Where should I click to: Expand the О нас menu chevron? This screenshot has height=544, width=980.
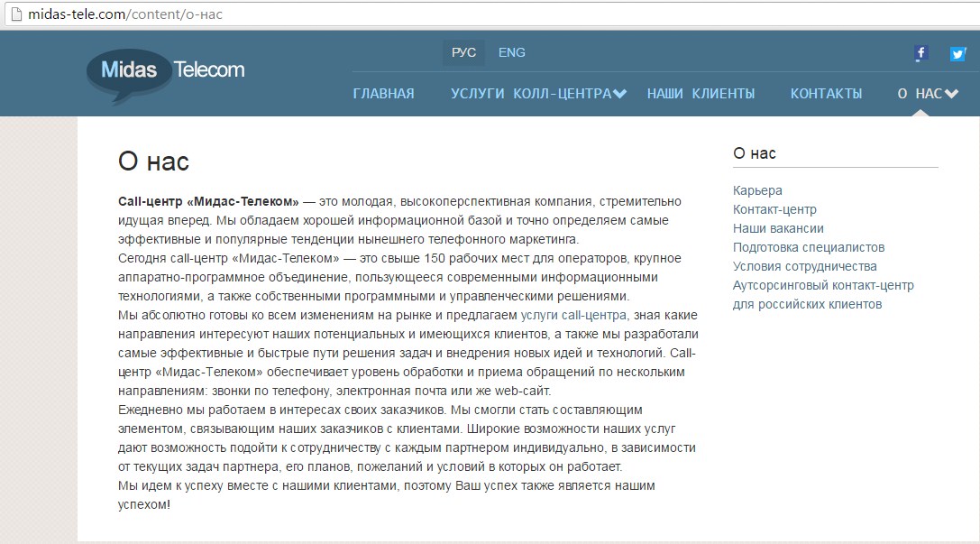pyautogui.click(x=951, y=94)
